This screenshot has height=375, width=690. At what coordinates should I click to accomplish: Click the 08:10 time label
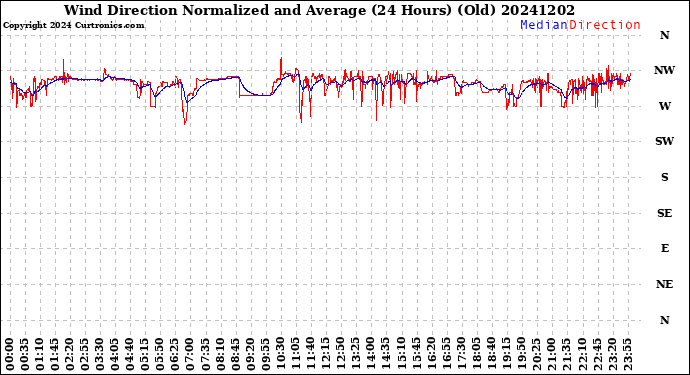point(220,355)
